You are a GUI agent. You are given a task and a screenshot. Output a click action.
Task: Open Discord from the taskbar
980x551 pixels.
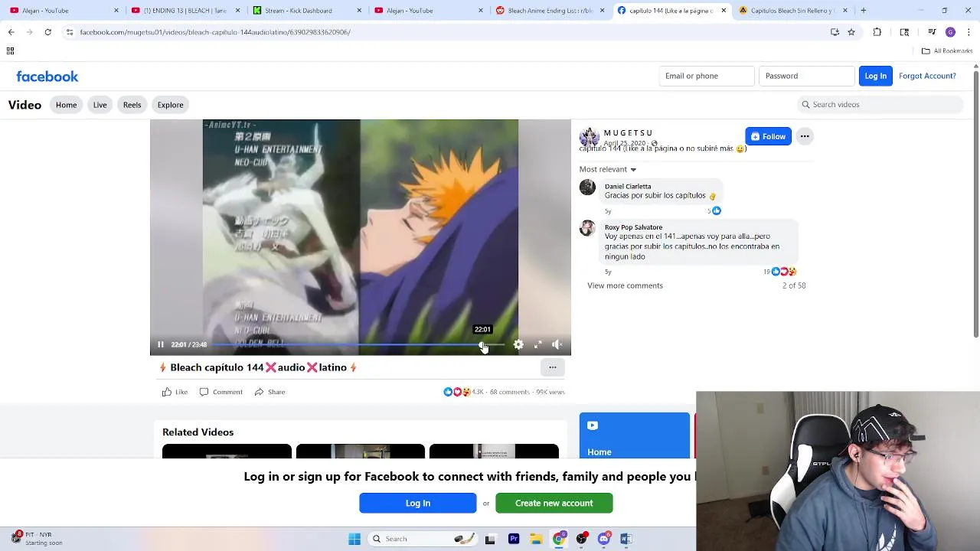[604, 539]
